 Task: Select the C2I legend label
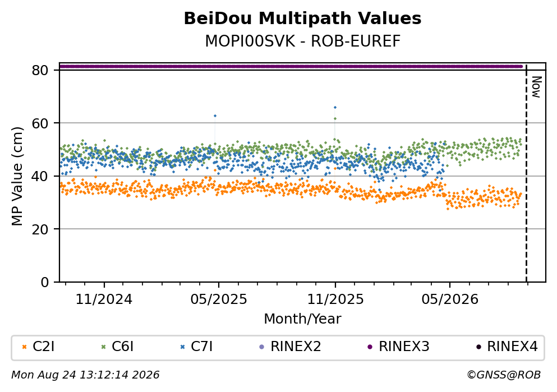[43, 347]
